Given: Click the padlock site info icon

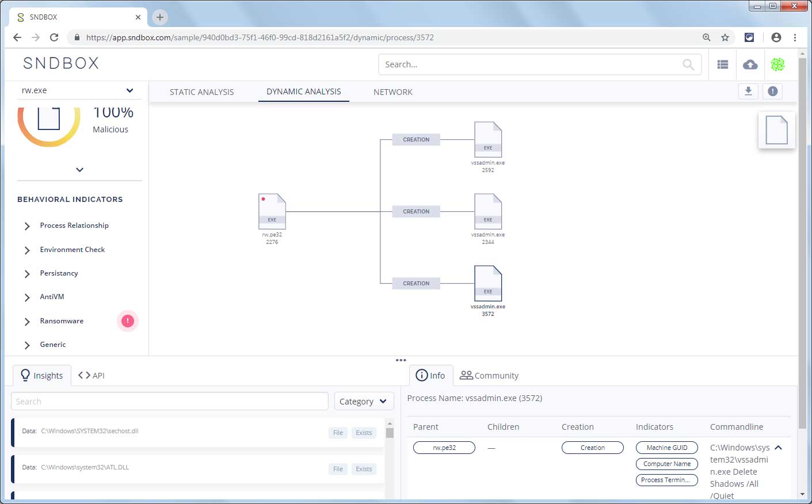Looking at the screenshot, I should [x=77, y=37].
